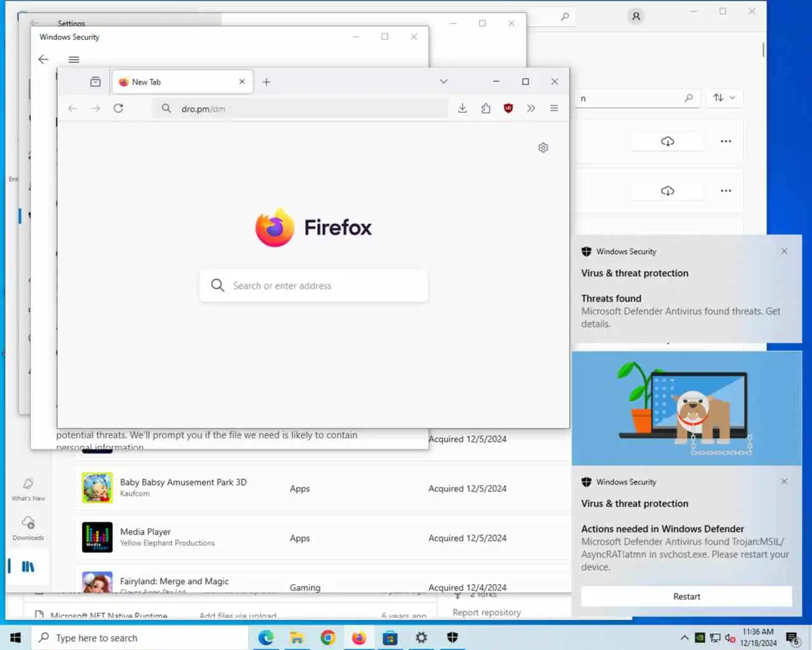812x650 pixels.
Task: Go forward using Firefox's forward arrow
Action: tap(95, 109)
